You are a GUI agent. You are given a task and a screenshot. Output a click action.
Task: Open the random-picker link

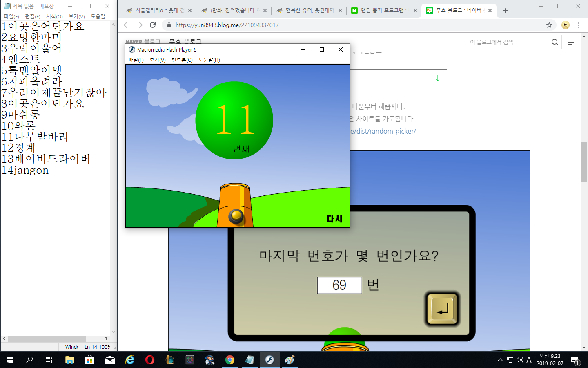coord(383,131)
